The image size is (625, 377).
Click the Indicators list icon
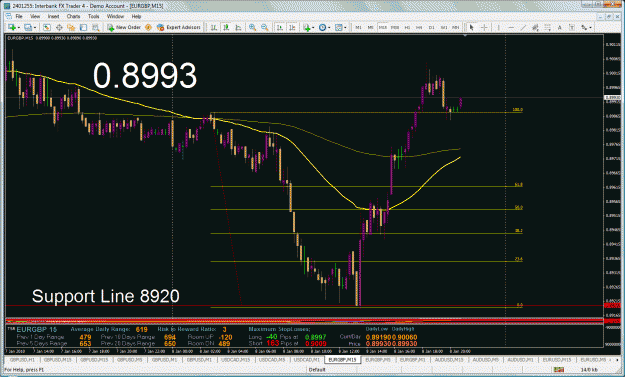[x=306, y=27]
